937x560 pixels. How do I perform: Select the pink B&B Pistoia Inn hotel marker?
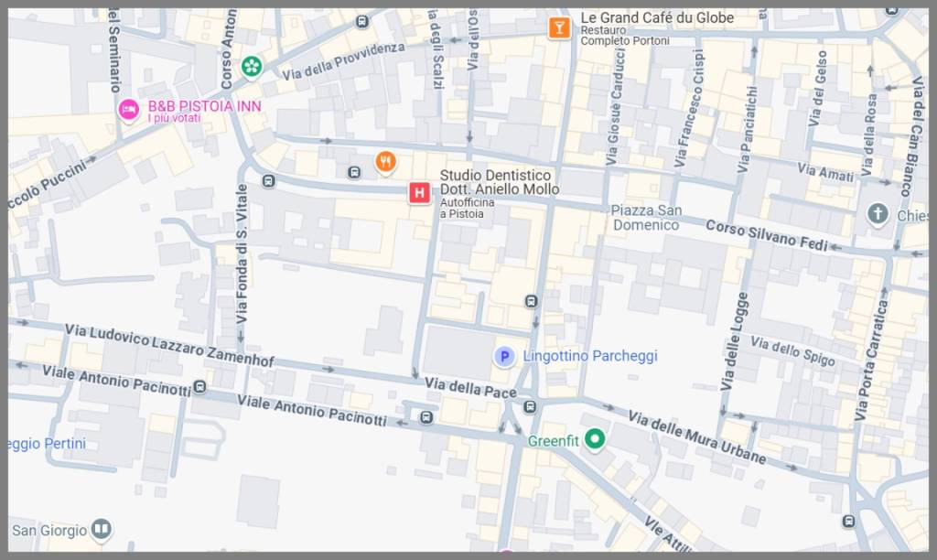(x=129, y=111)
